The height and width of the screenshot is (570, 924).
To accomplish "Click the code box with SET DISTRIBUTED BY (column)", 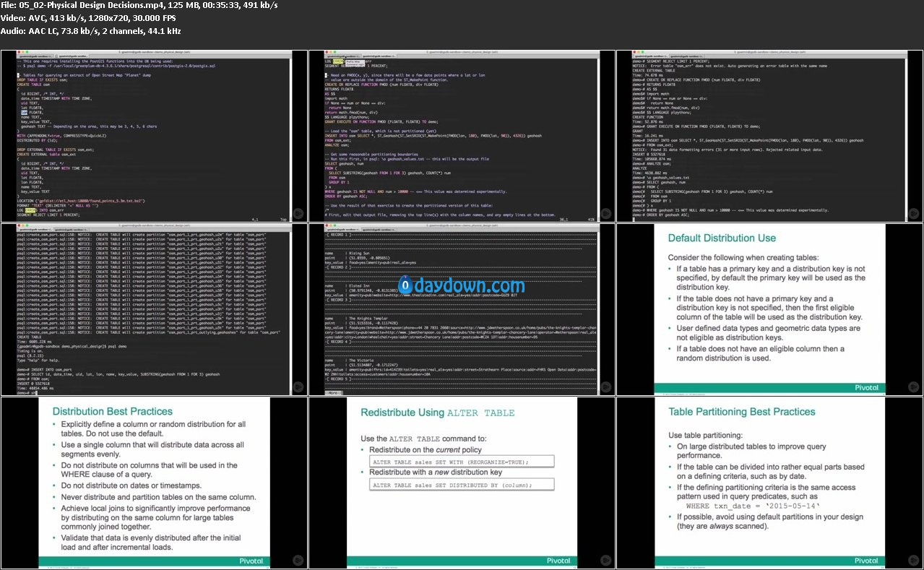I will point(461,485).
